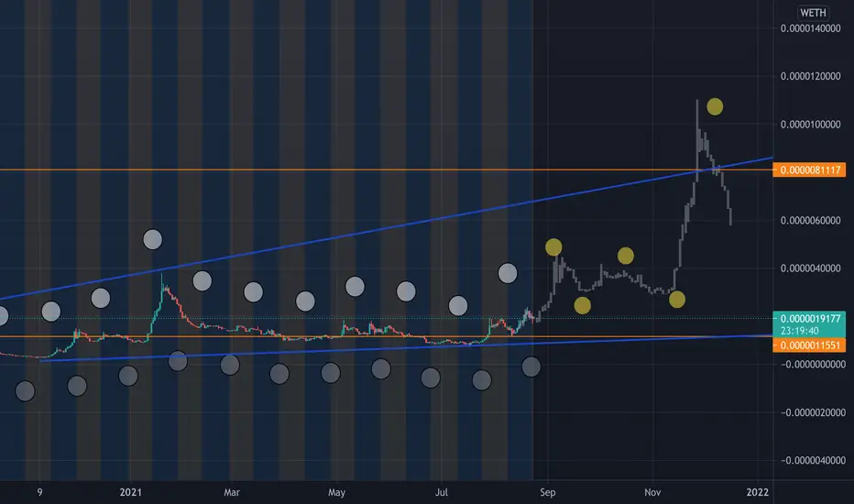Select the lower blue trend line

[x=406, y=348]
